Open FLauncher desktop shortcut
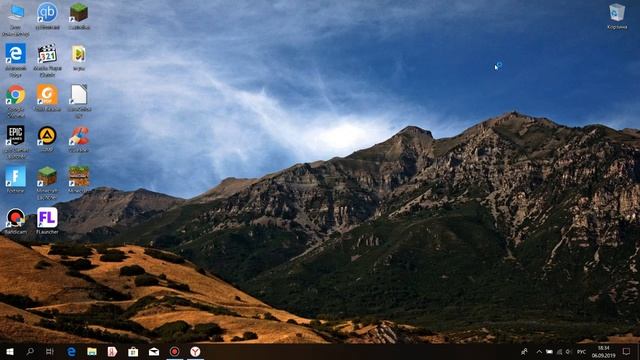Screen dimensions: 640x360 47,221
